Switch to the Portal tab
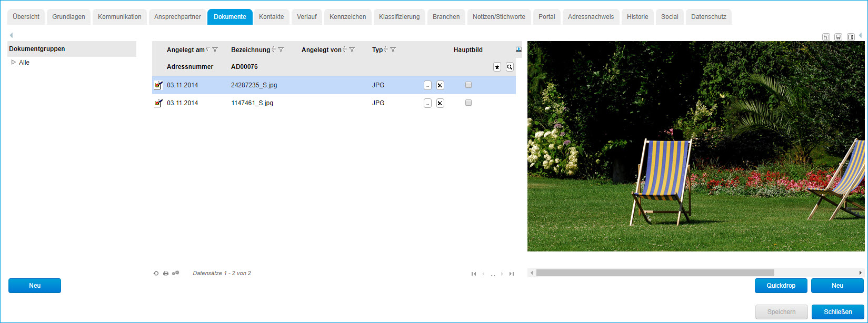Image resolution: width=868 pixels, height=323 pixels. [x=547, y=17]
